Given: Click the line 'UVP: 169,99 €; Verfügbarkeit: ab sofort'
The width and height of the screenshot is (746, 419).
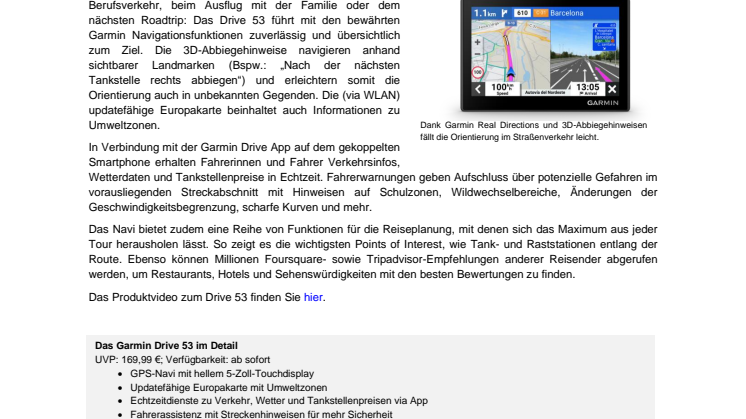Looking at the screenshot, I should (x=182, y=360).
